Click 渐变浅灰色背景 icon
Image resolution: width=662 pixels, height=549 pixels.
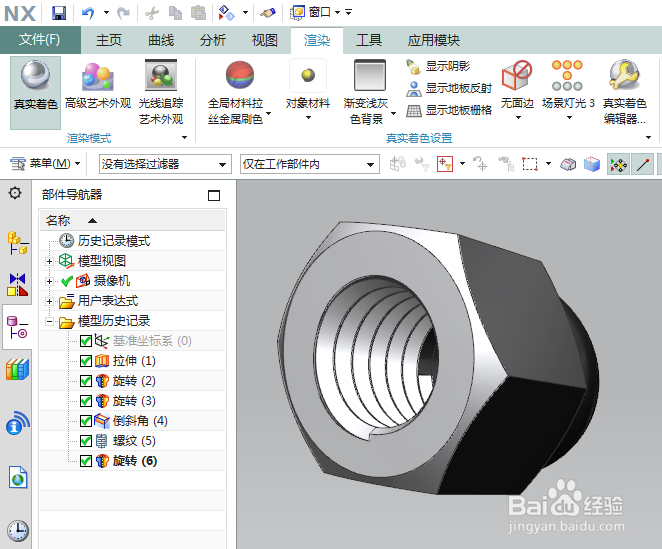(x=370, y=76)
